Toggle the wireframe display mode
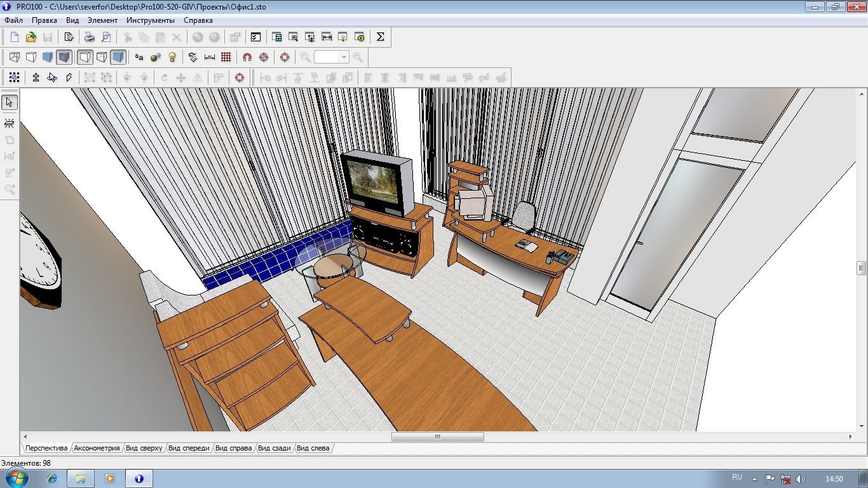 (x=14, y=57)
